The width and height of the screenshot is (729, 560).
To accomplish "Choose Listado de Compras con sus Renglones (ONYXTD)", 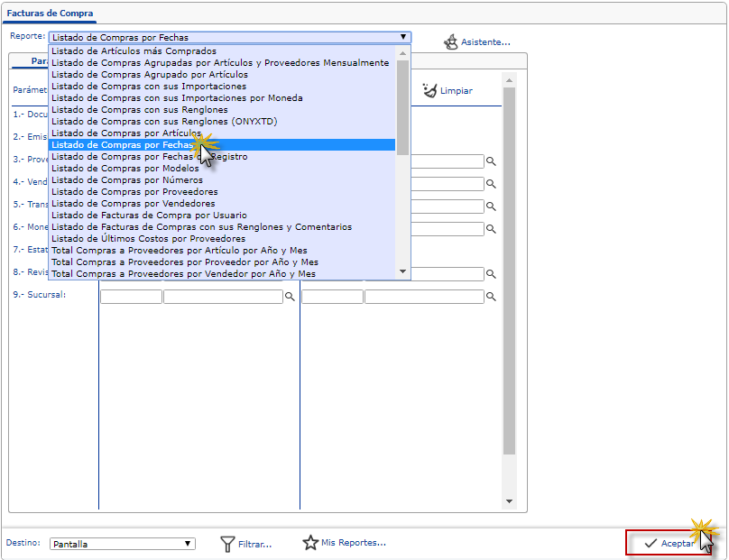I will (x=222, y=122).
